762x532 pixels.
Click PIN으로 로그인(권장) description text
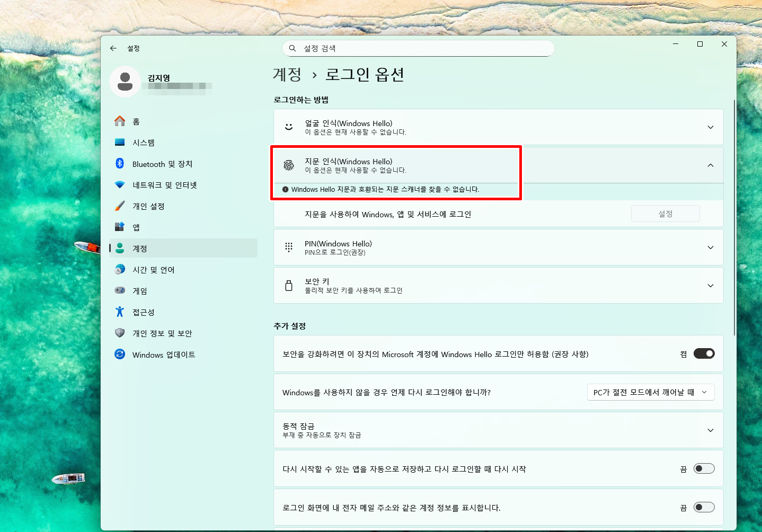coord(335,253)
